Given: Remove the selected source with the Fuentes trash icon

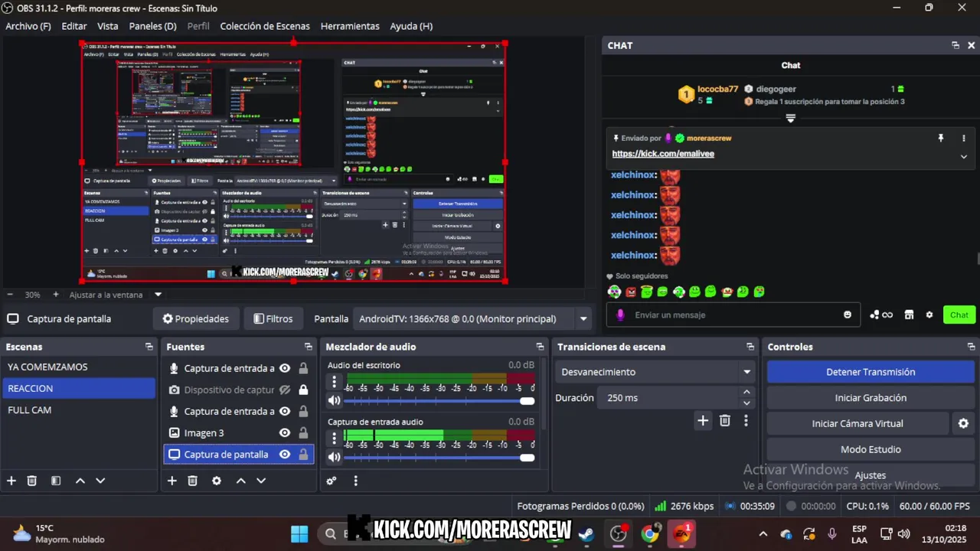Looking at the screenshot, I should [x=193, y=481].
